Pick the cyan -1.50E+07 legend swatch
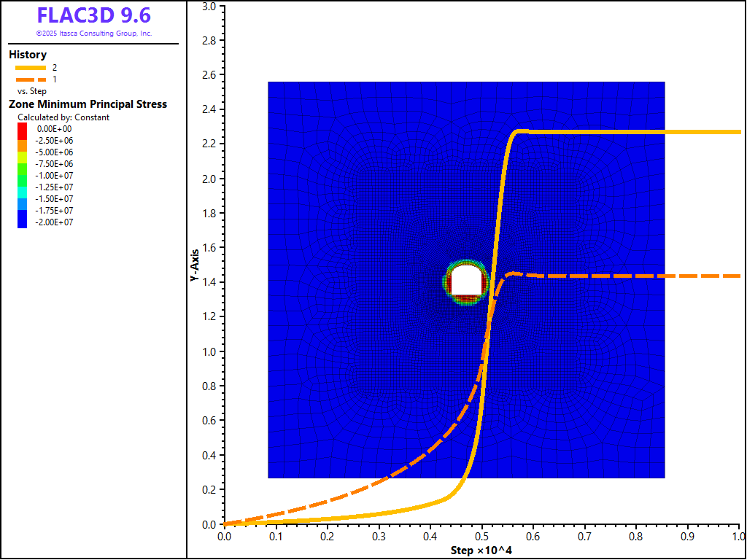The height and width of the screenshot is (560, 747). click(23, 199)
